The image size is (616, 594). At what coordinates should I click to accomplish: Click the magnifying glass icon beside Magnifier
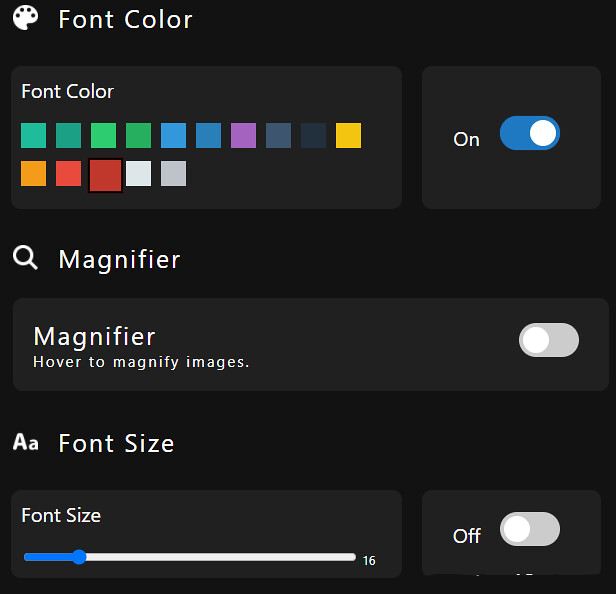[25, 258]
